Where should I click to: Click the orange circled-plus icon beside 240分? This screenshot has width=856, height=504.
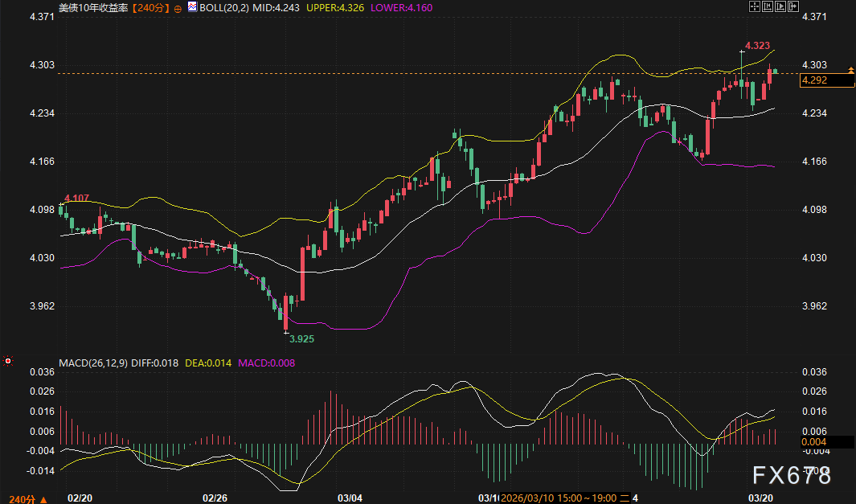tap(178, 7)
